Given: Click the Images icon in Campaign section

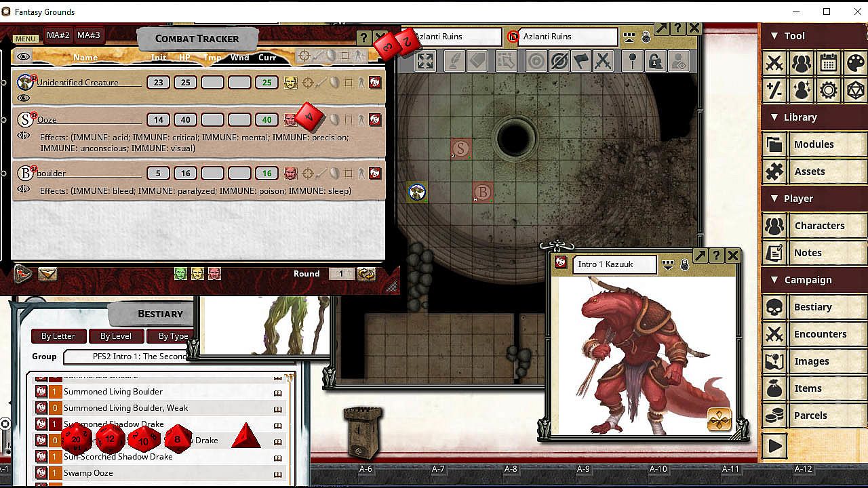Looking at the screenshot, I should click(x=774, y=361).
